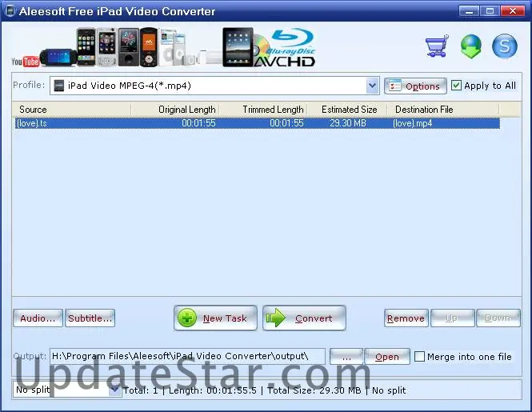532x412 pixels.
Task: Click the blue S icon
Action: click(x=505, y=46)
